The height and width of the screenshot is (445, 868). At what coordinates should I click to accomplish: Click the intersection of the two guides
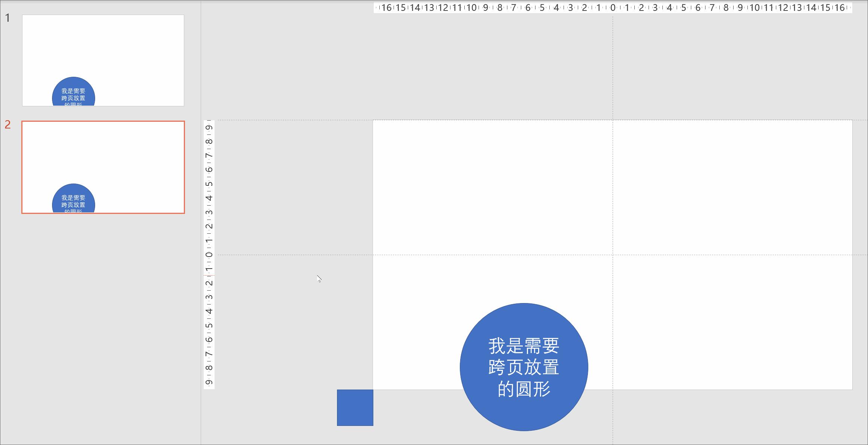(x=612, y=255)
